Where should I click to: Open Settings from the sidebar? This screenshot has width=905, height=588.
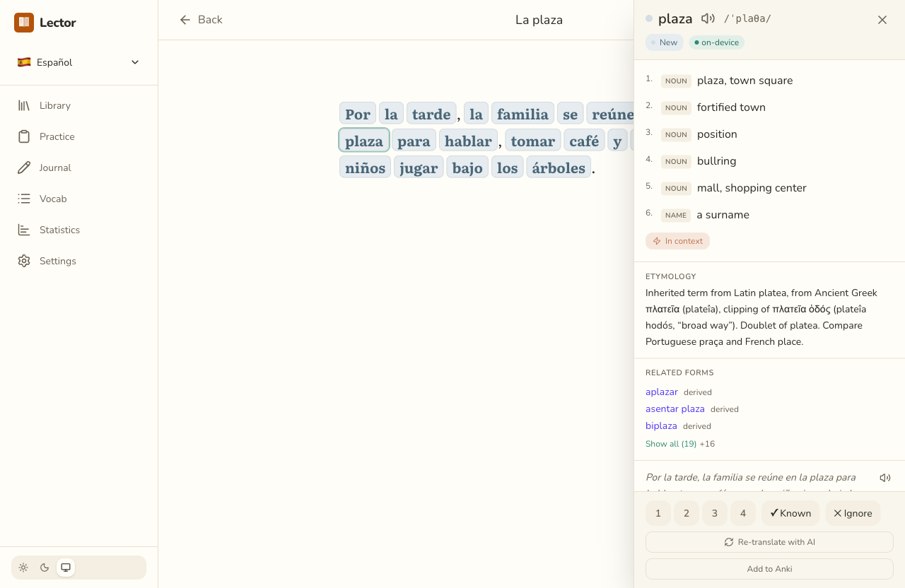(78, 261)
